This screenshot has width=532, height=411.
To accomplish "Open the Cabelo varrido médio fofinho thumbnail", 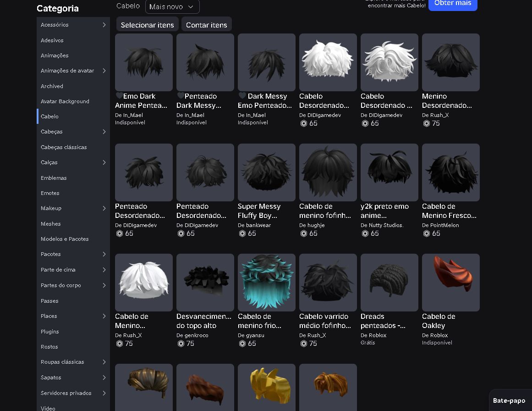I will [328, 282].
